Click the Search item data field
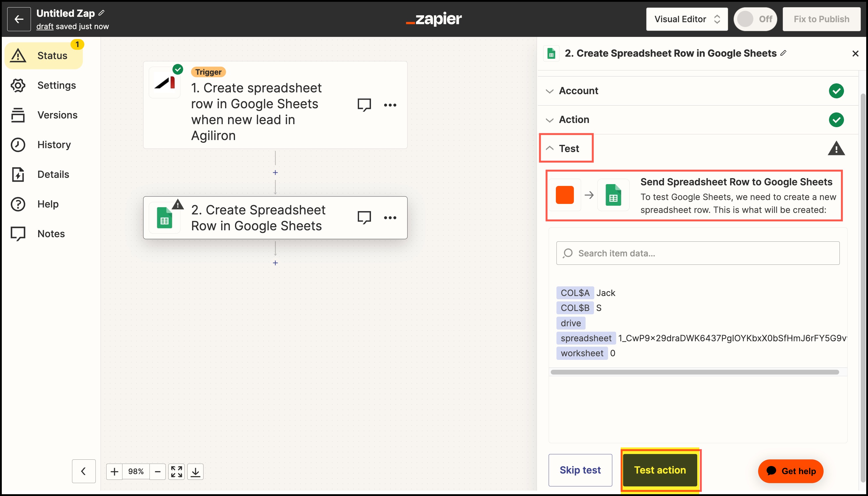Screen dimensions: 868x496 tap(698, 253)
